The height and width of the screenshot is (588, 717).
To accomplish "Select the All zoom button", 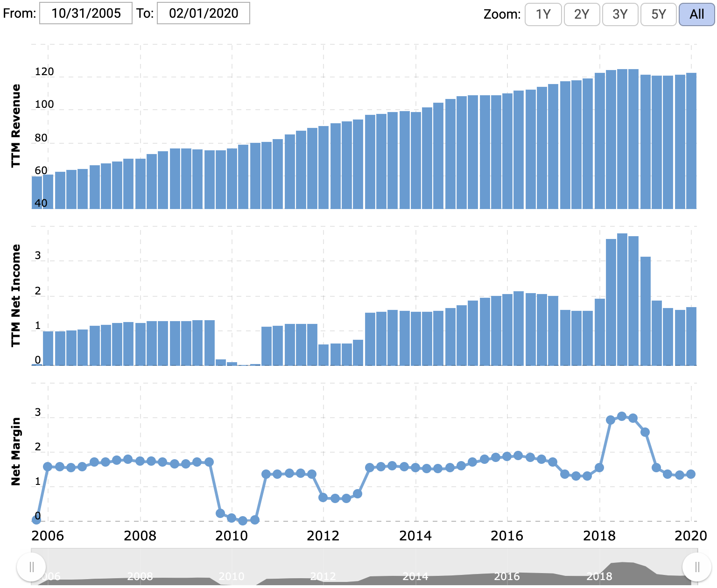I will tap(696, 14).
